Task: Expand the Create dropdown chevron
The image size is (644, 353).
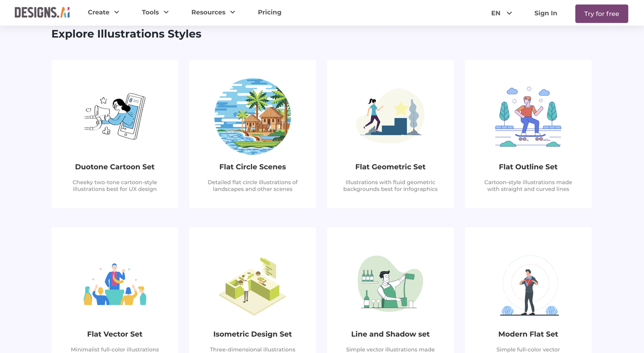Action: pos(117,12)
